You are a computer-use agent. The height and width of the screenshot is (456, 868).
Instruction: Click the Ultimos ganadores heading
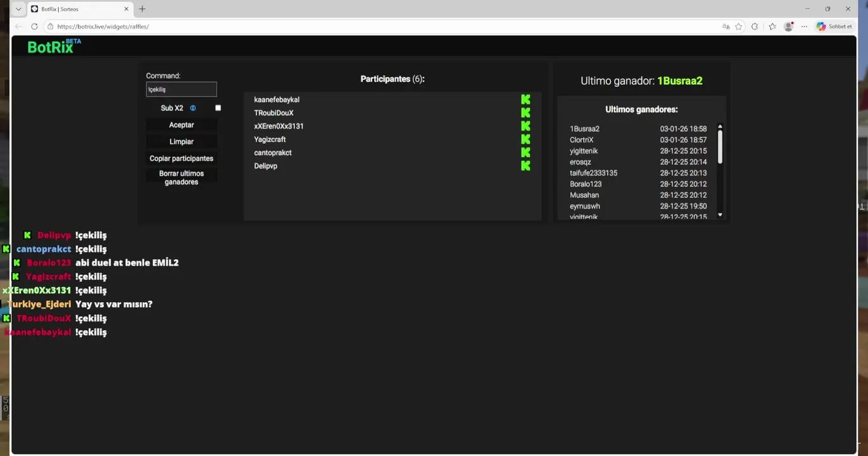pos(641,110)
